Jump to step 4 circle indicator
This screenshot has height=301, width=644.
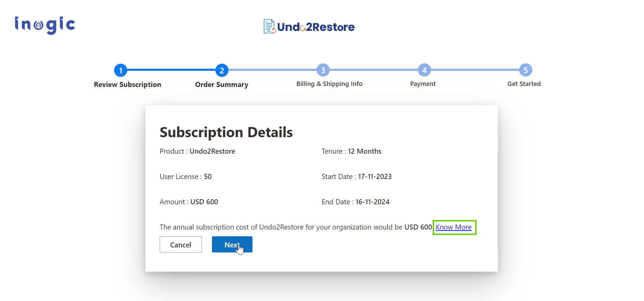click(x=424, y=70)
